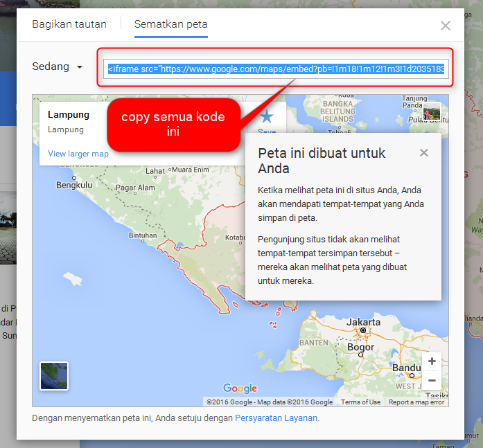Click the iframe embed code field
This screenshot has height=448, width=483.
click(x=276, y=69)
